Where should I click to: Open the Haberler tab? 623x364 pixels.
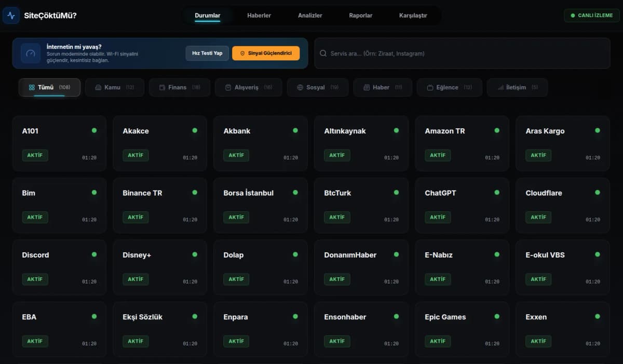coord(259,16)
